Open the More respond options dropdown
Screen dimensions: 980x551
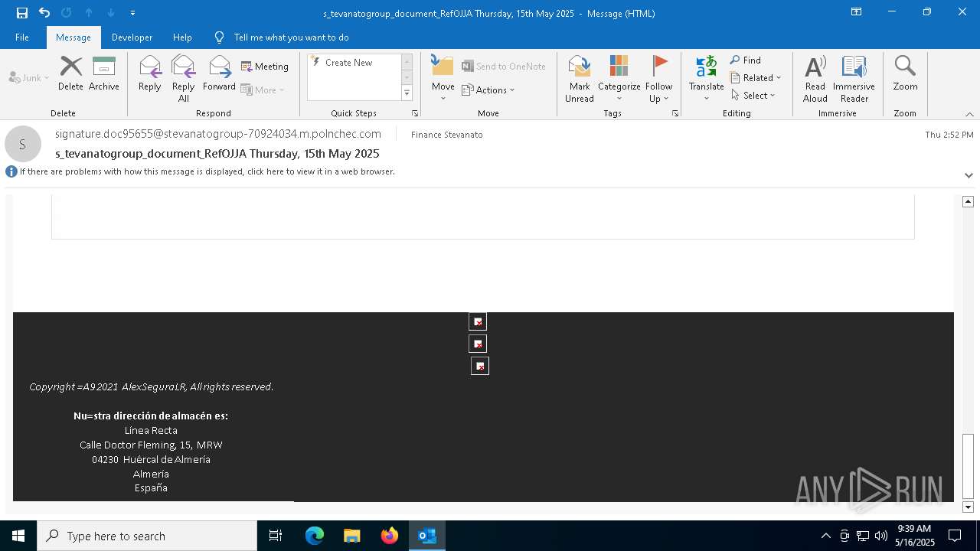point(263,90)
